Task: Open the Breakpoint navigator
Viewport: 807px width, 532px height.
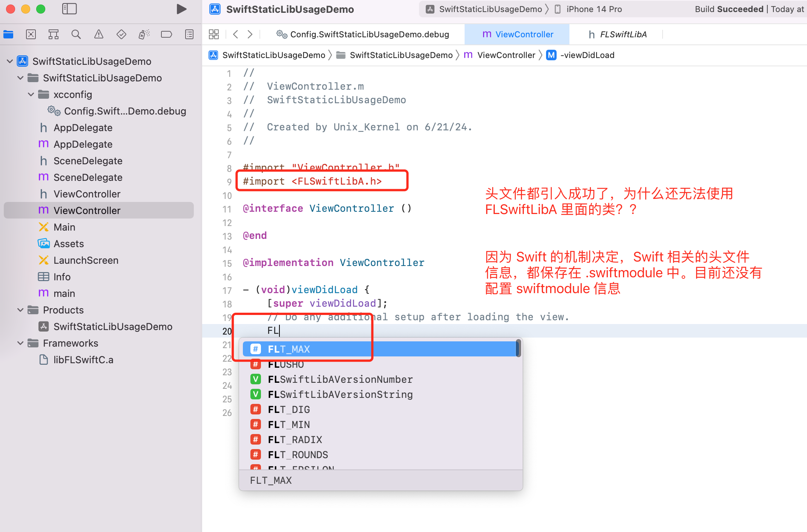Action: [x=166, y=35]
